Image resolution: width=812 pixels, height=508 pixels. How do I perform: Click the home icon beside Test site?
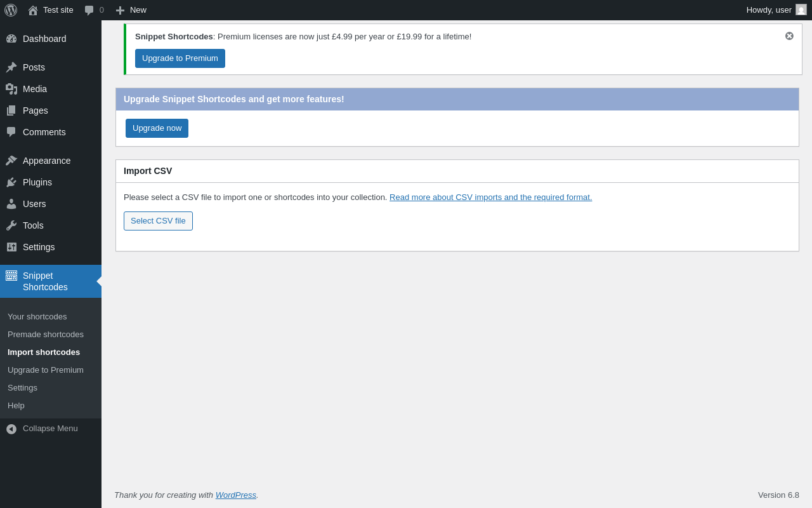pos(33,10)
